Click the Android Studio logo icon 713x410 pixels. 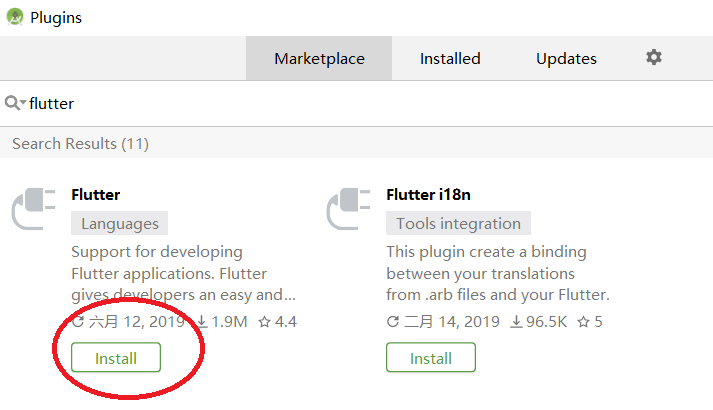coord(15,17)
